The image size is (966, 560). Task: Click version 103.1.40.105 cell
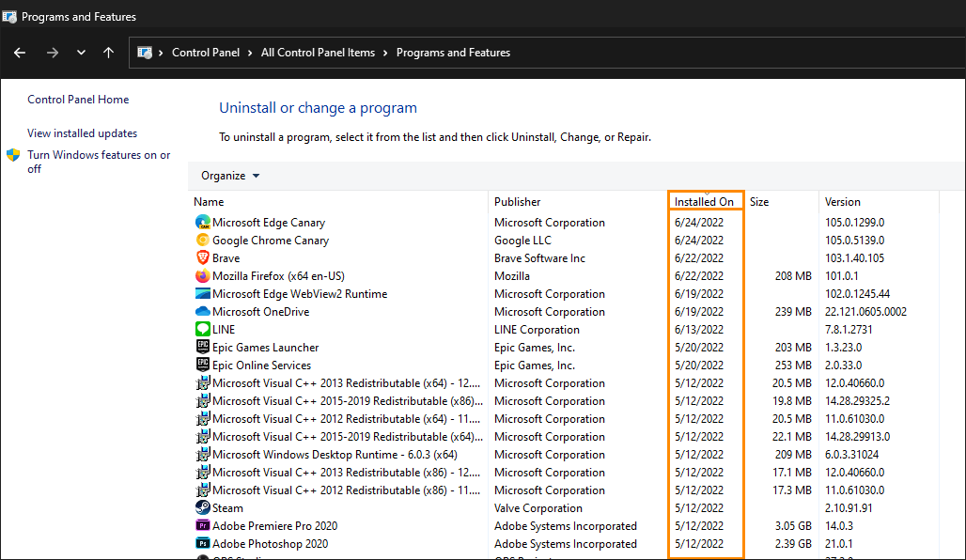(855, 258)
